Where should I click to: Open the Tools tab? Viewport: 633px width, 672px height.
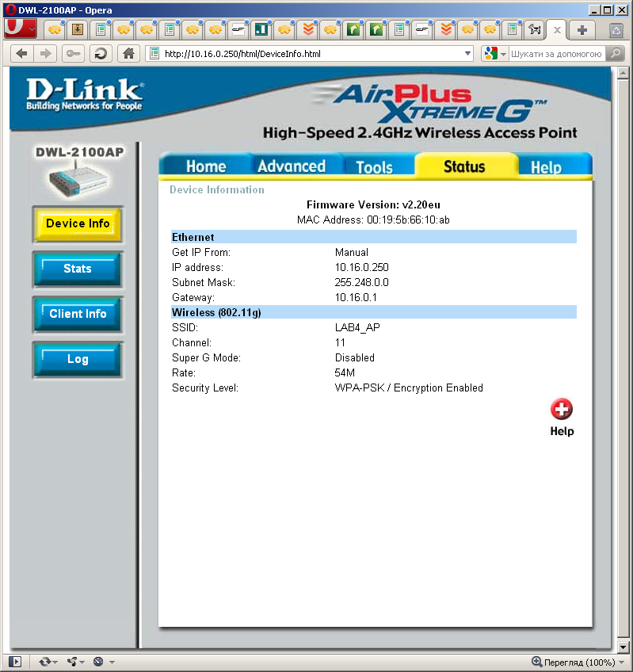pyautogui.click(x=374, y=167)
